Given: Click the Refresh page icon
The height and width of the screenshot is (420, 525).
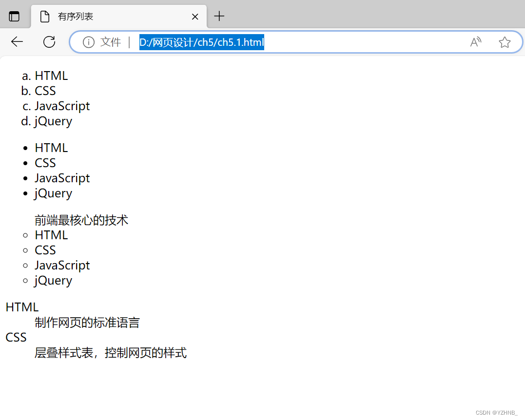Looking at the screenshot, I should coord(49,42).
